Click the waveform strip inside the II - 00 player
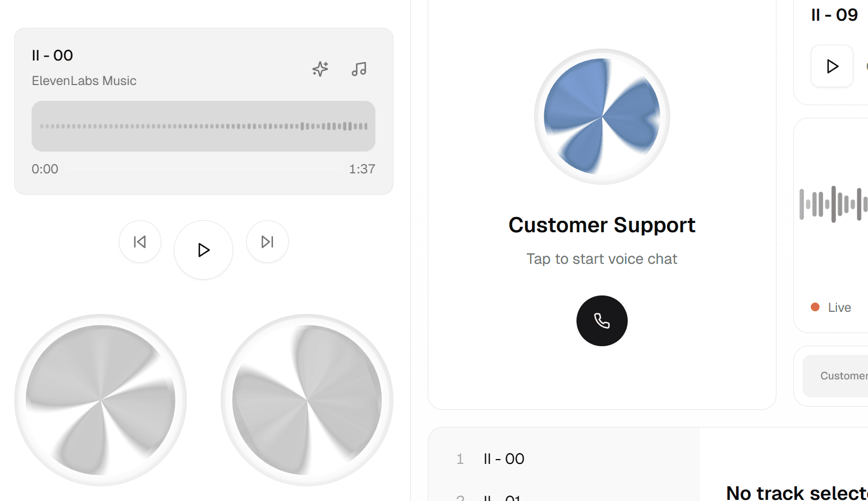 203,126
